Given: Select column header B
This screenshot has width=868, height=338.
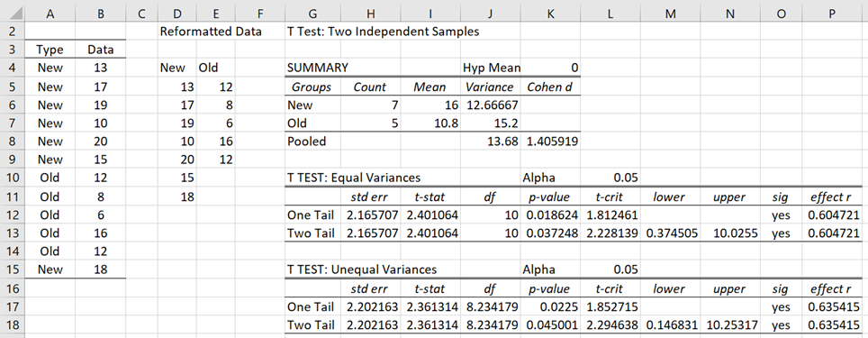Looking at the screenshot, I should point(100,14).
